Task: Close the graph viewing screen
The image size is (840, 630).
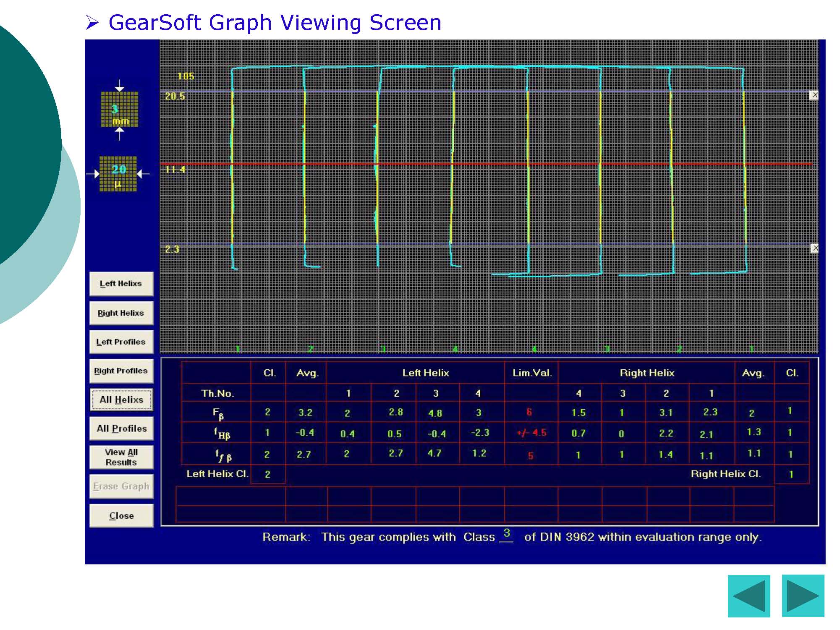Action: point(121,516)
